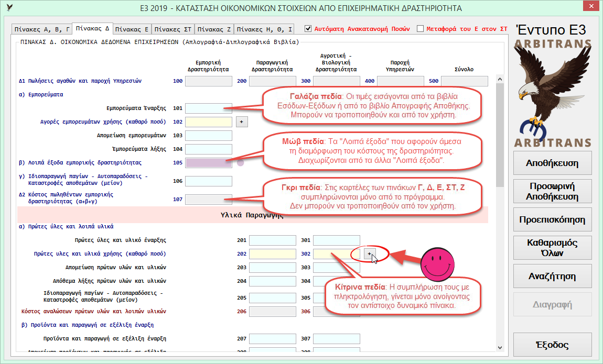Image resolution: width=603 pixels, height=364 pixels.
Task: Click the field with code 207
Action: tap(273, 339)
